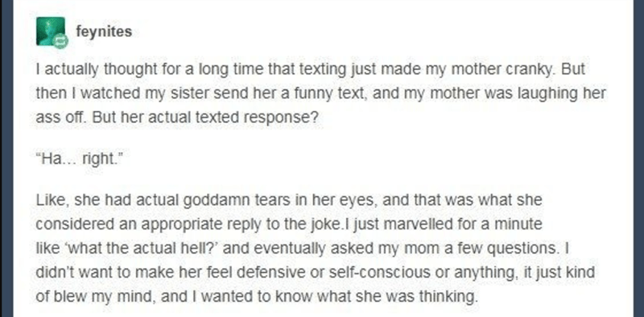Click the dark blue left page margin
The image size is (644, 317).
click(x=6, y=158)
